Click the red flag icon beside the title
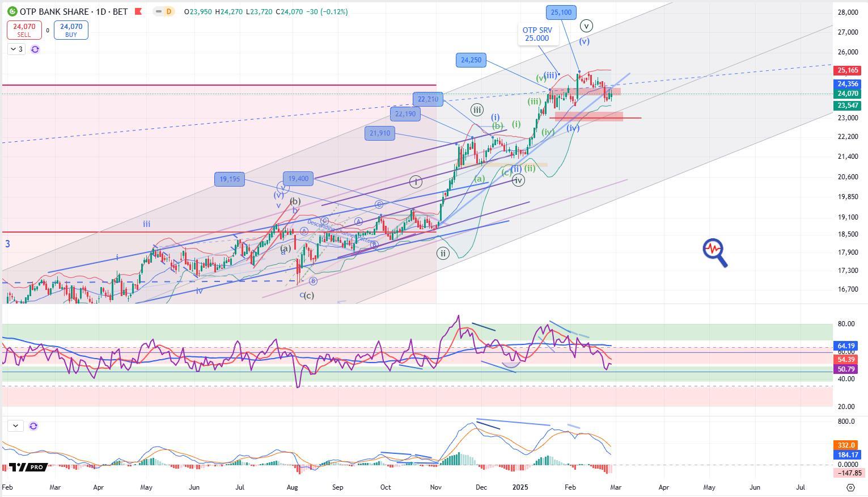Image resolution: width=868 pixels, height=497 pixels. [138, 11]
